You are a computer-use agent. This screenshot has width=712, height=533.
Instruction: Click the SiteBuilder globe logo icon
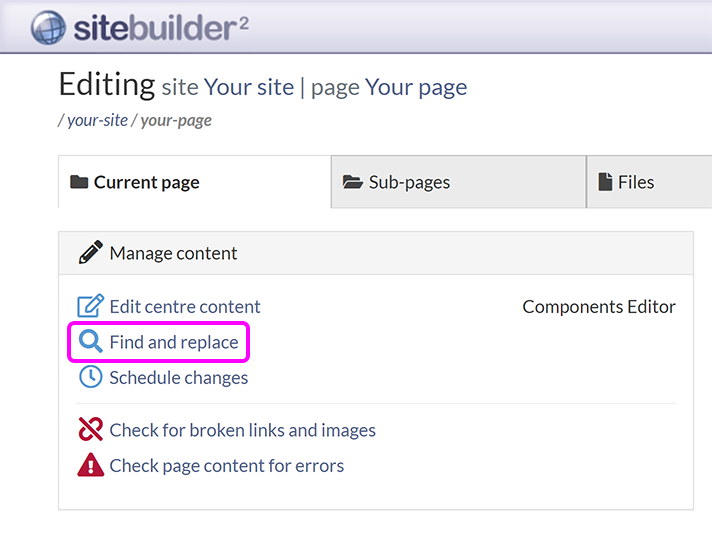tap(47, 27)
